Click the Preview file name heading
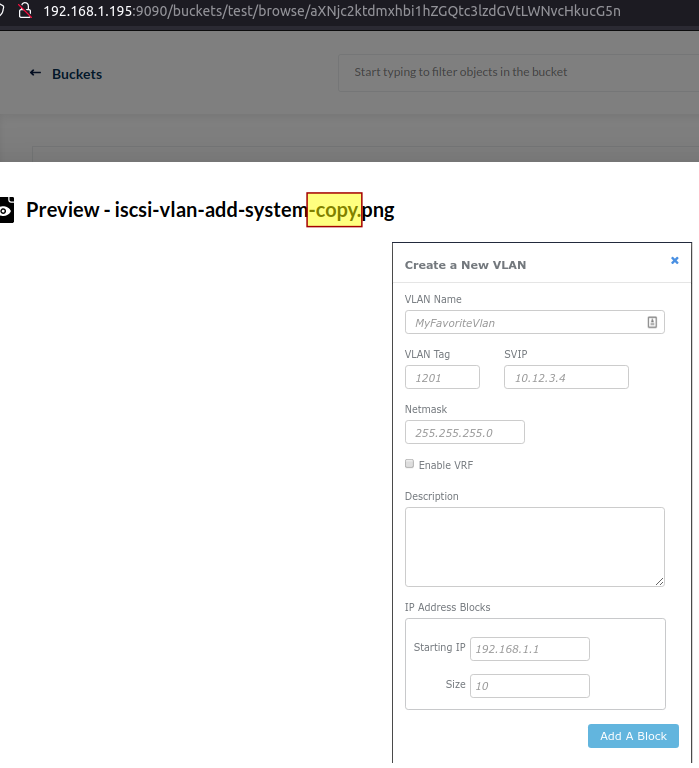The width and height of the screenshot is (699, 768). coord(210,210)
